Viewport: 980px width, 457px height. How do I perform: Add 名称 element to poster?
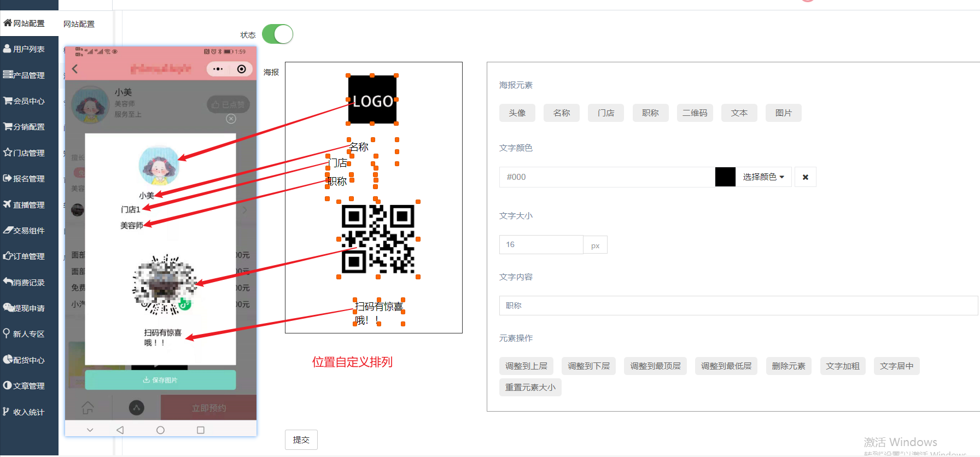(562, 113)
